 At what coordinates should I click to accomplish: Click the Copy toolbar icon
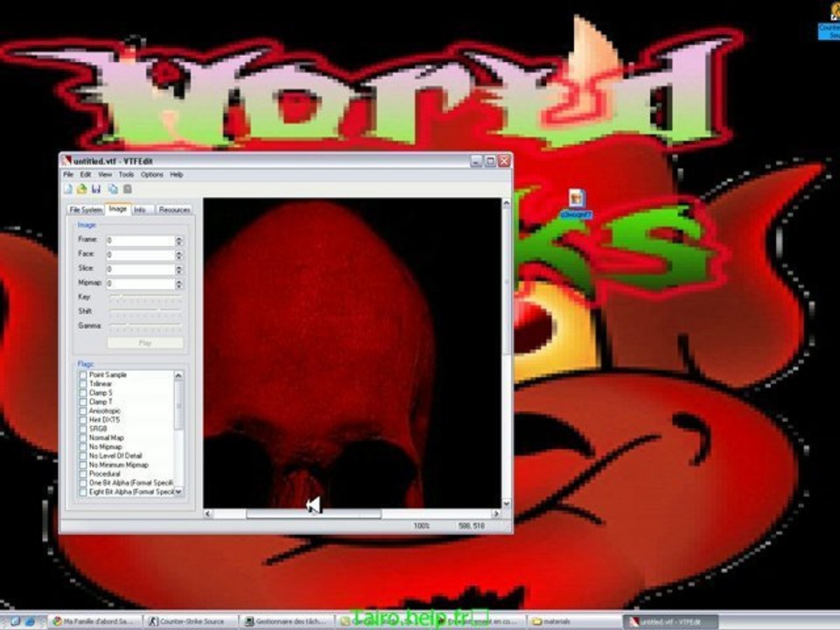[113, 189]
